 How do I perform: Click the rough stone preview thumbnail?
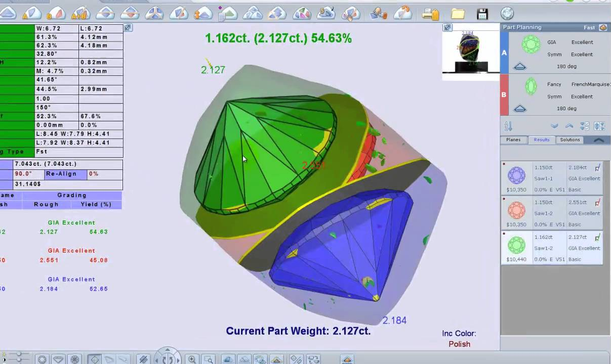click(x=470, y=51)
